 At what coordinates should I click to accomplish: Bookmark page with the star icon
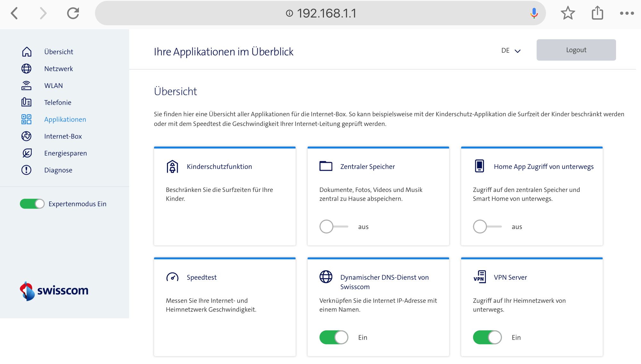point(568,13)
